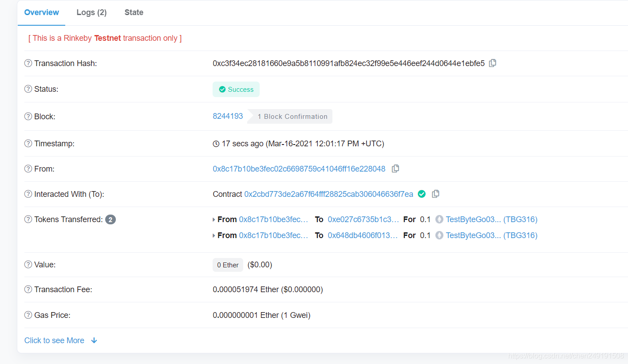Open From address 0x8c17b10be3fec02c... link

coord(299,169)
